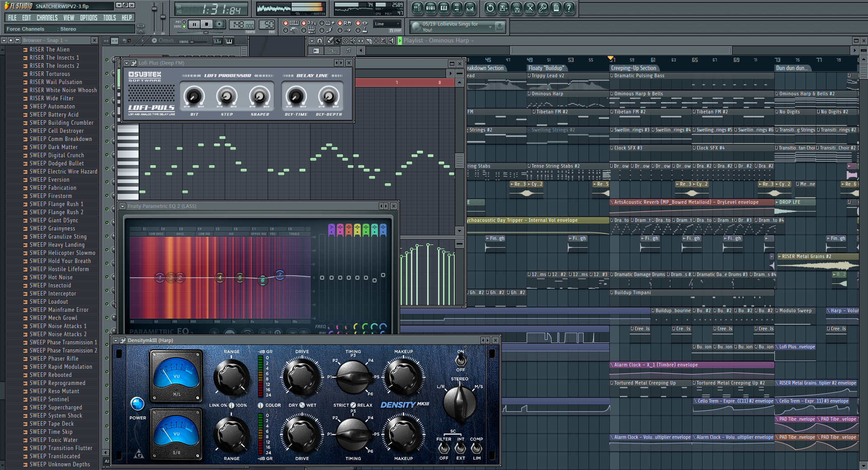Open the mixer window from top toolbar

(470, 8)
